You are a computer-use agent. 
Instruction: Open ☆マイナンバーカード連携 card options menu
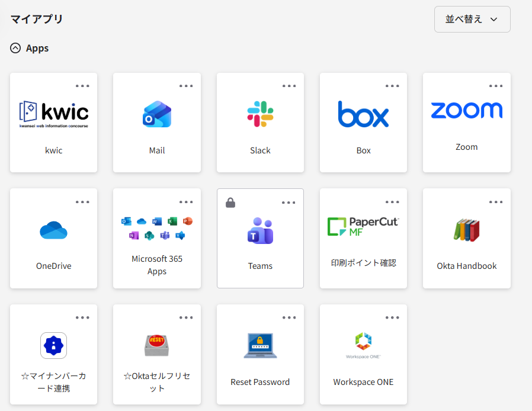click(82, 317)
